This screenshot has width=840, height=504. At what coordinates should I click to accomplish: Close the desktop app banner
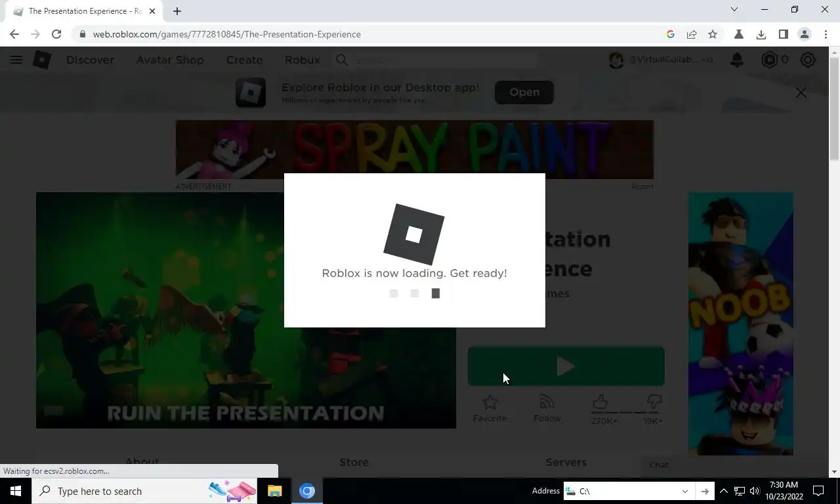801,93
